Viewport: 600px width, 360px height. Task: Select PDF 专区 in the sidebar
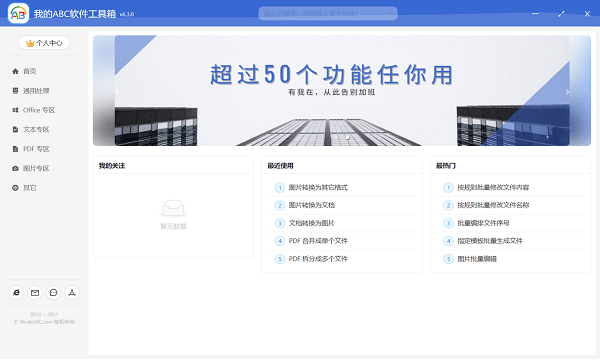point(31,149)
